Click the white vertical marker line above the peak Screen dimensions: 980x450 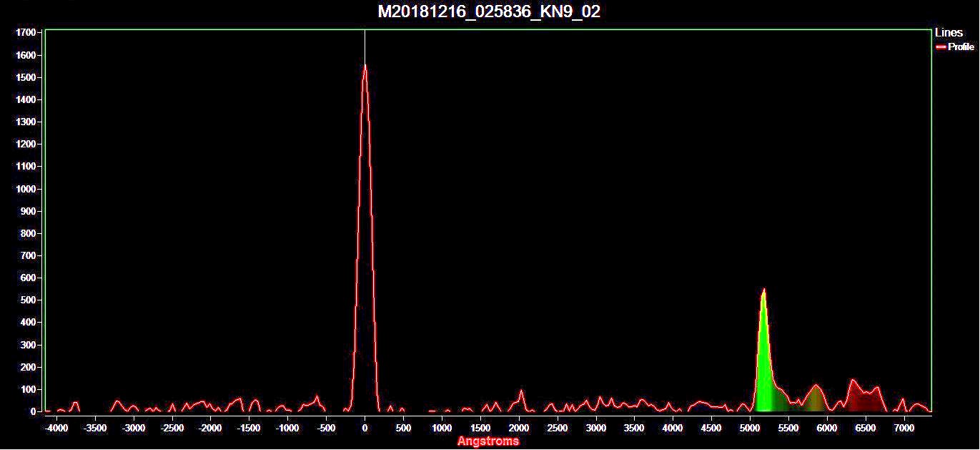click(365, 47)
